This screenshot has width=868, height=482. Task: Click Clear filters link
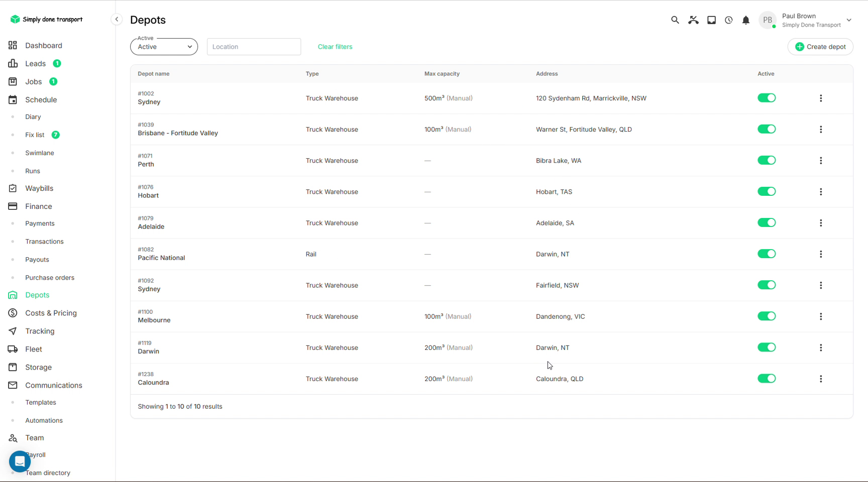[x=335, y=47]
